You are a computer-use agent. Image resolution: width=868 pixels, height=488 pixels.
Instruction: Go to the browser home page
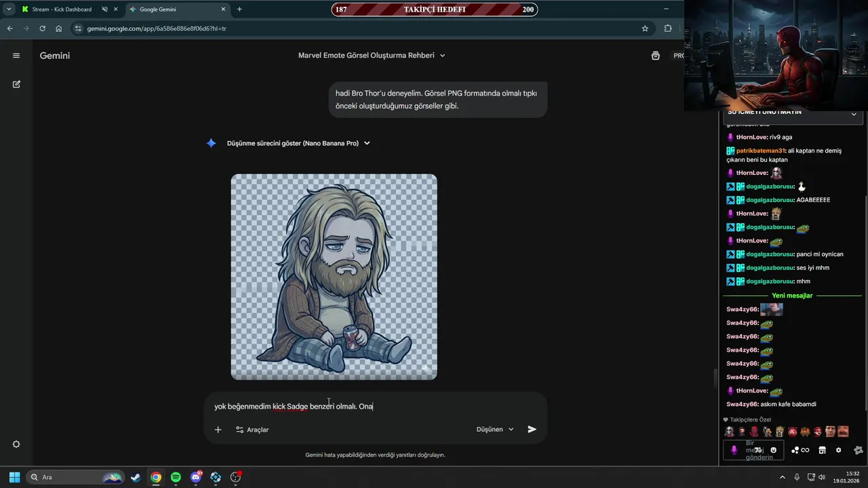pos(59,28)
